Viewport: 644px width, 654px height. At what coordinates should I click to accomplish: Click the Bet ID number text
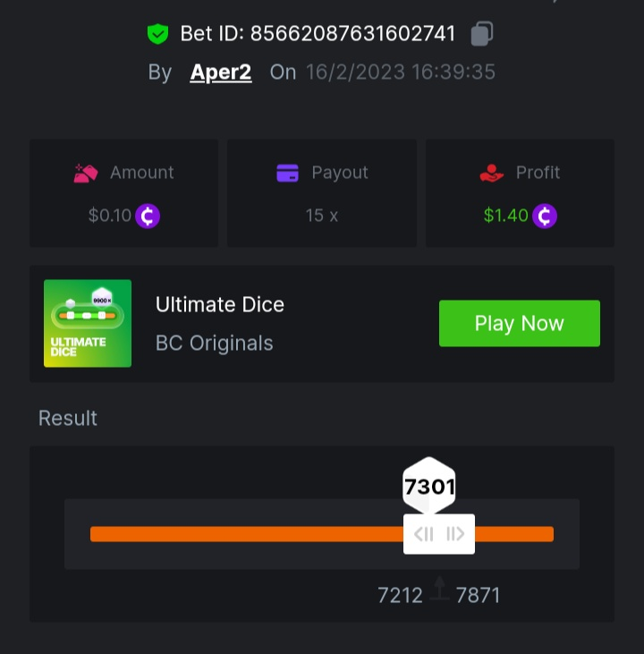[352, 34]
